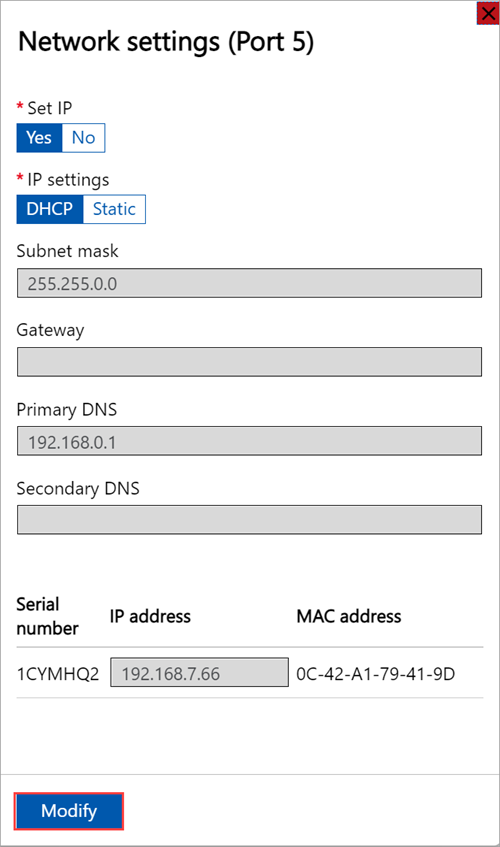This screenshot has height=847, width=500.
Task: Switch IP settings to Static
Action: pos(114,209)
